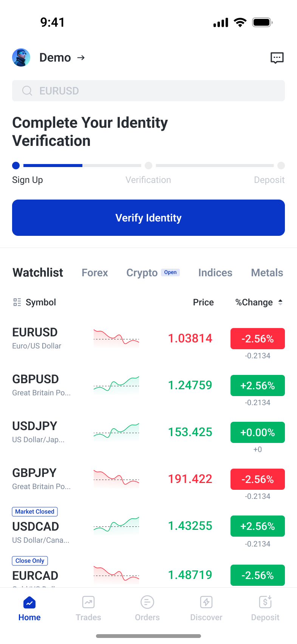Toggle EURUSD -2.56% change badge
Image resolution: width=297 pixels, height=644 pixels.
258,339
